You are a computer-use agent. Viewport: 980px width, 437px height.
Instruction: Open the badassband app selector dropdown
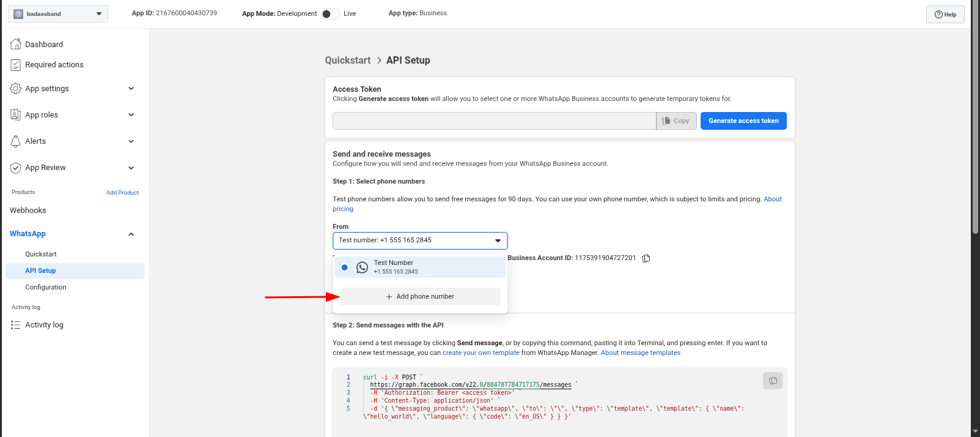[x=58, y=13]
